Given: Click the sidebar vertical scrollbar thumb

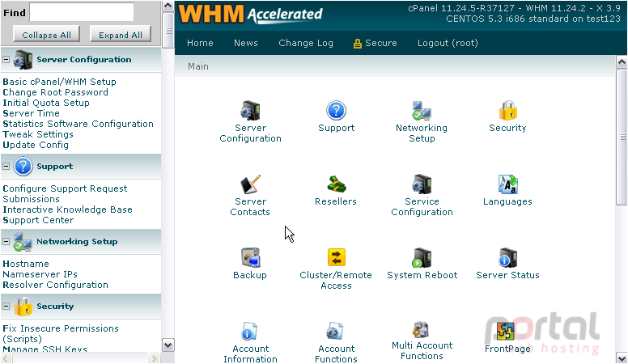Looking at the screenshot, I should pyautogui.click(x=168, y=30).
